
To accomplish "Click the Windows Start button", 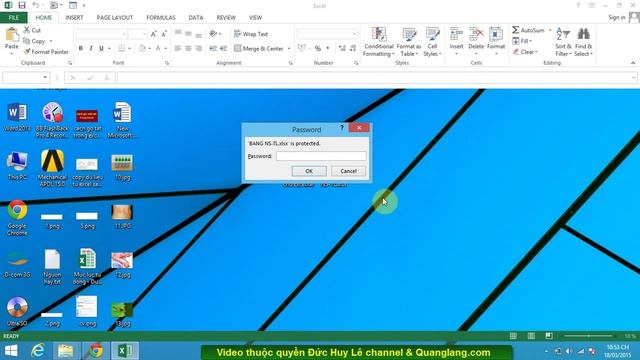I will [11, 351].
